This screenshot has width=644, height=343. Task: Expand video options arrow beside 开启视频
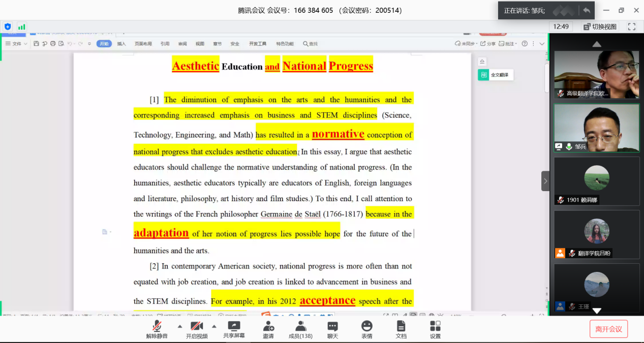[214, 326]
